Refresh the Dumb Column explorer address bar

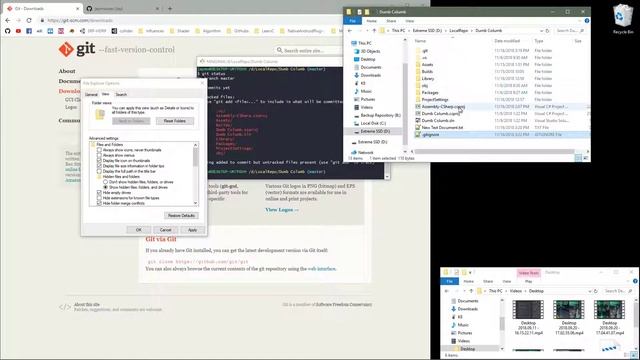click(x=548, y=31)
